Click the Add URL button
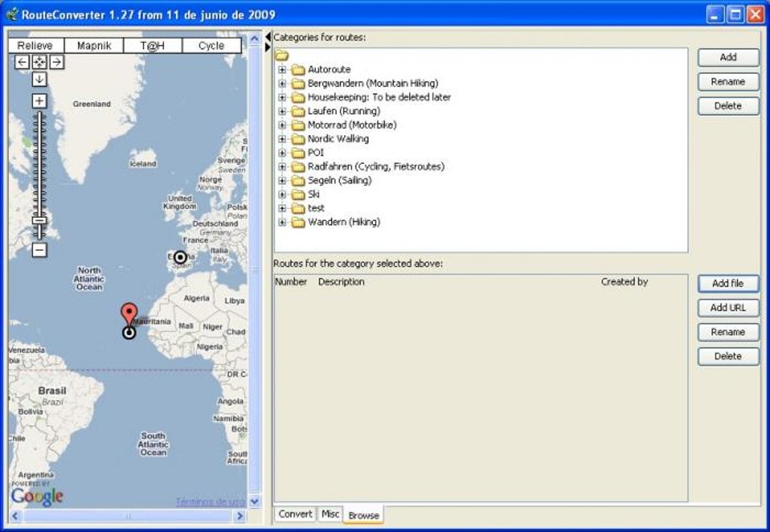The height and width of the screenshot is (532, 770). [x=728, y=308]
